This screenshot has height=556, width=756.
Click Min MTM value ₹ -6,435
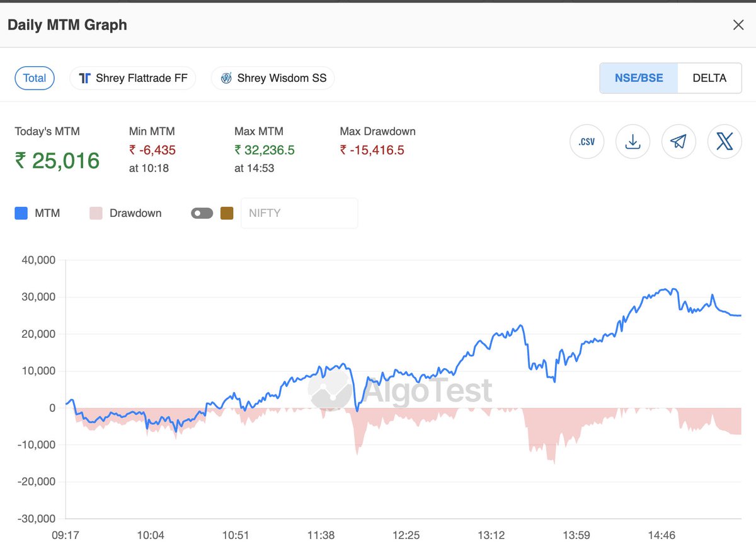(152, 150)
